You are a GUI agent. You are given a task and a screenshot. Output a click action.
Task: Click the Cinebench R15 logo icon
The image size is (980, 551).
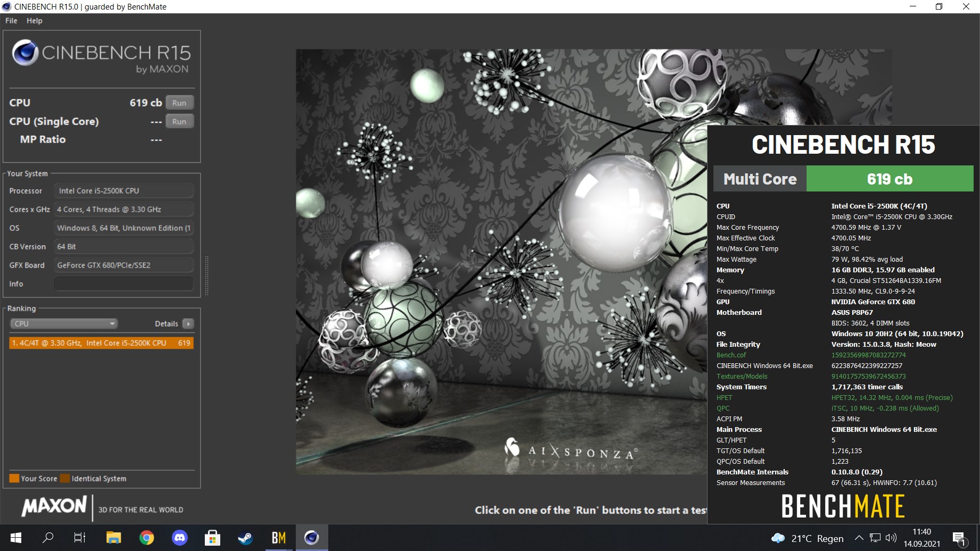pyautogui.click(x=25, y=53)
